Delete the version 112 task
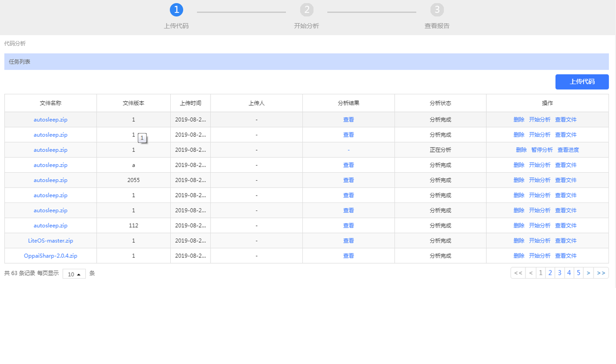This screenshot has height=364, width=616. tap(519, 225)
